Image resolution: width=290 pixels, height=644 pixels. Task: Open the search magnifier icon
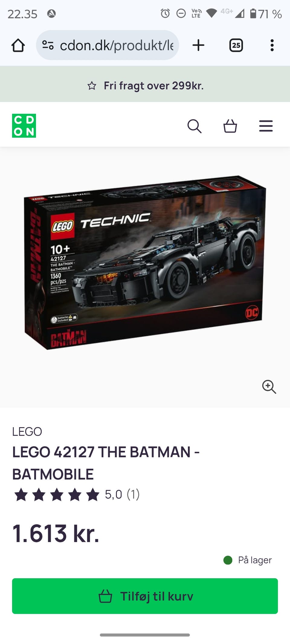click(194, 126)
